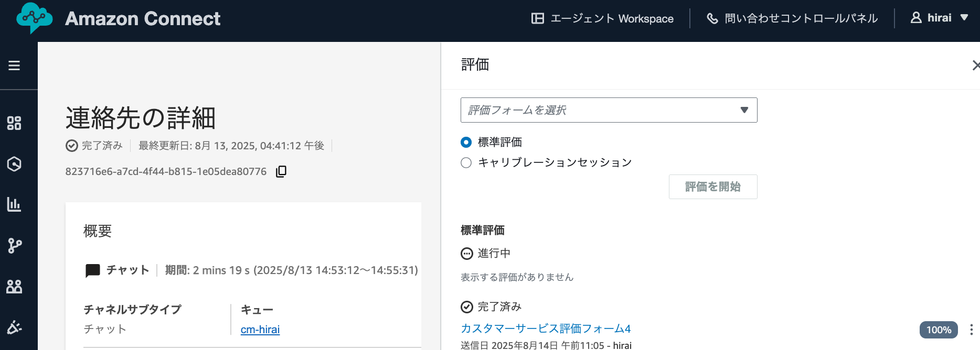Click the 最終更新日 timestamp text

(231, 146)
